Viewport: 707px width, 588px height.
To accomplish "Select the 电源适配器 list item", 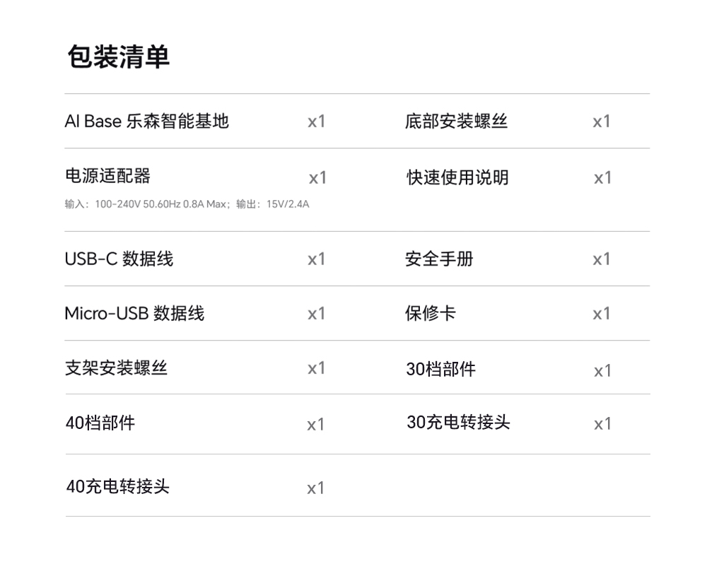I will [107, 176].
